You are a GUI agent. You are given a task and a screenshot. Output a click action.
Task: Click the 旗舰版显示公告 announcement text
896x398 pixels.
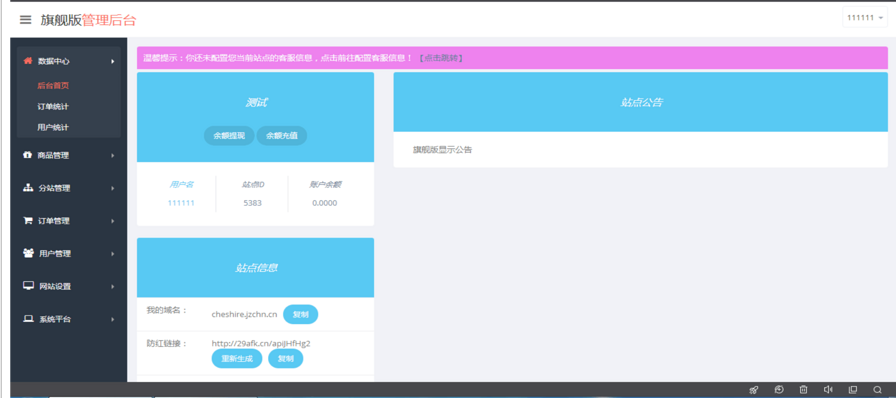(442, 150)
